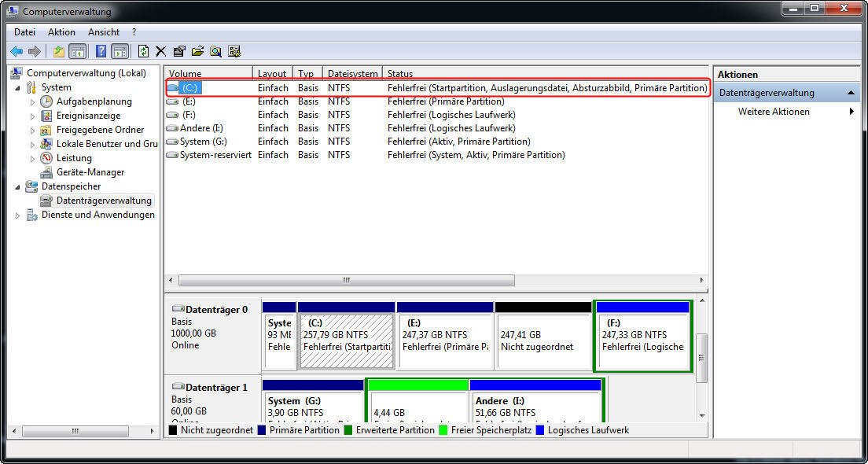Click Weitere Aktionen in the actions pane
This screenshot has width=868, height=464.
point(774,112)
